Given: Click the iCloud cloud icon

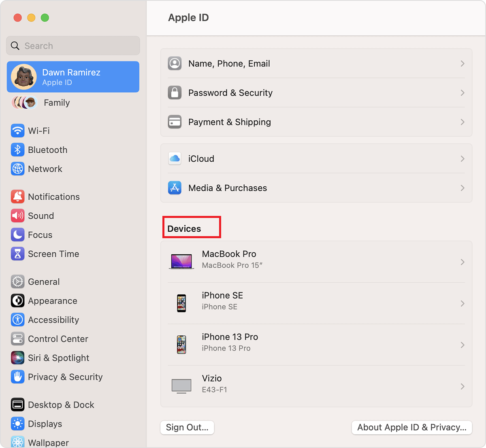Looking at the screenshot, I should [175, 159].
